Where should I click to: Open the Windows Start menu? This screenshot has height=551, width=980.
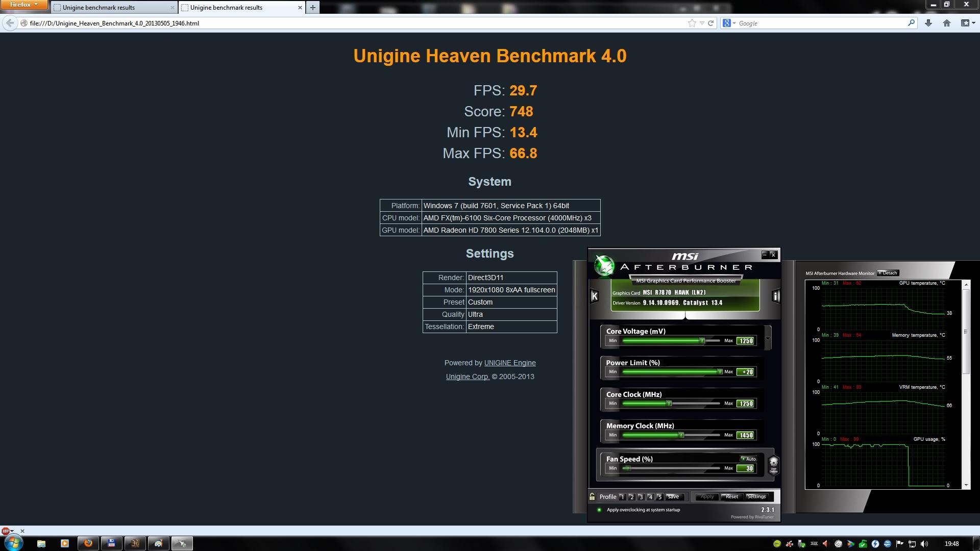pyautogui.click(x=13, y=543)
